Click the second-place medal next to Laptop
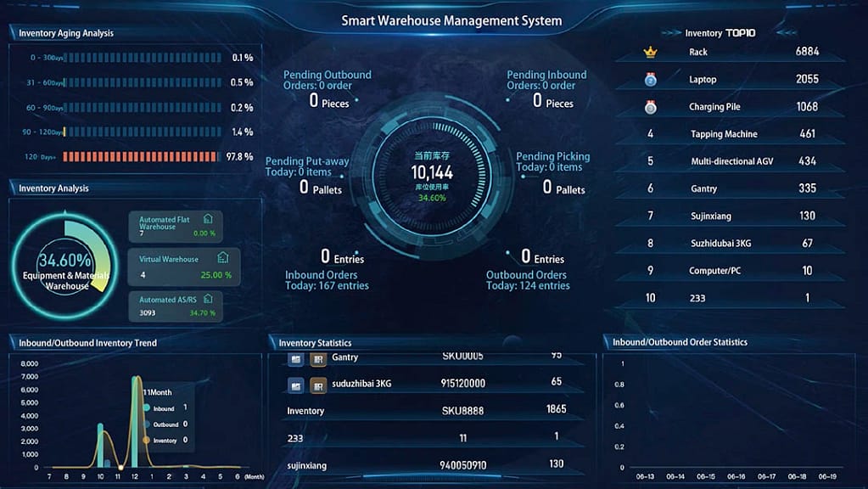This screenshot has width=868, height=489. pyautogui.click(x=651, y=80)
